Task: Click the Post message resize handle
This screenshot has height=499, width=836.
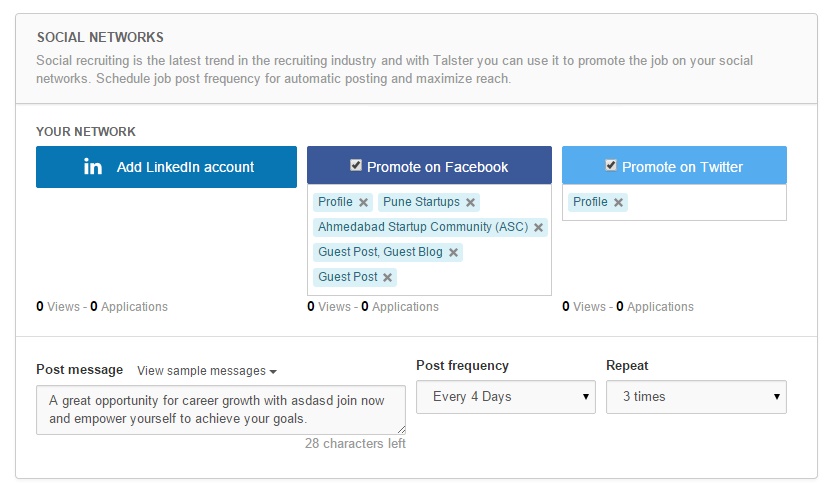Action: click(400, 429)
